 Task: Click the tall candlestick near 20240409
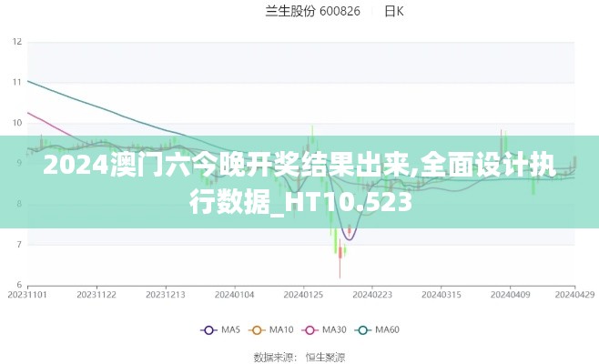[501, 143]
